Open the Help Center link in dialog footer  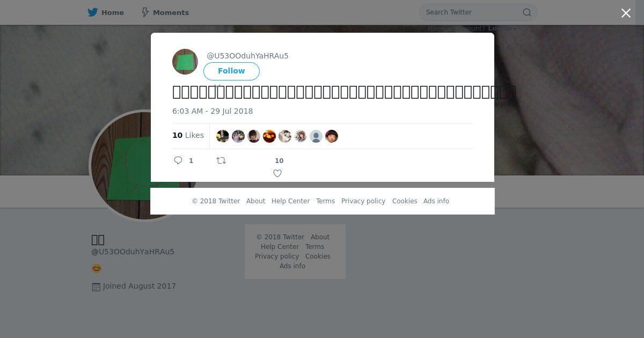290,201
